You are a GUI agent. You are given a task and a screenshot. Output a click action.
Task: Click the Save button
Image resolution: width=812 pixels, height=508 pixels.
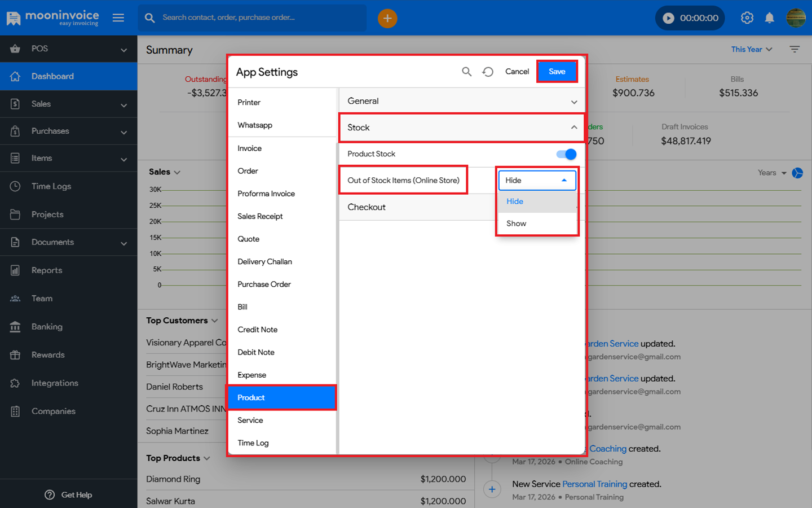(557, 72)
